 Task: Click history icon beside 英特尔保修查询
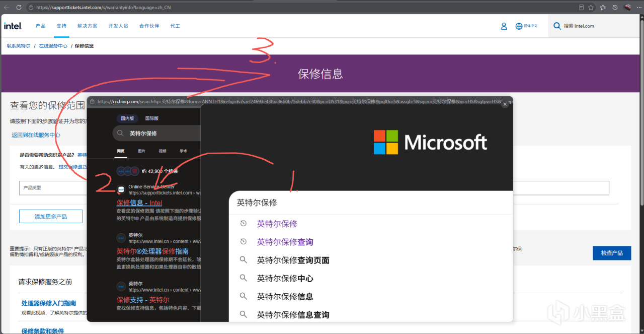[x=243, y=242]
